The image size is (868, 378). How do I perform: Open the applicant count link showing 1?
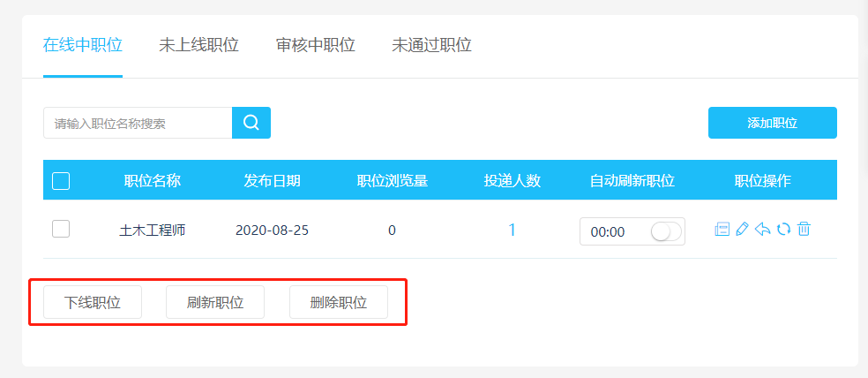point(512,231)
